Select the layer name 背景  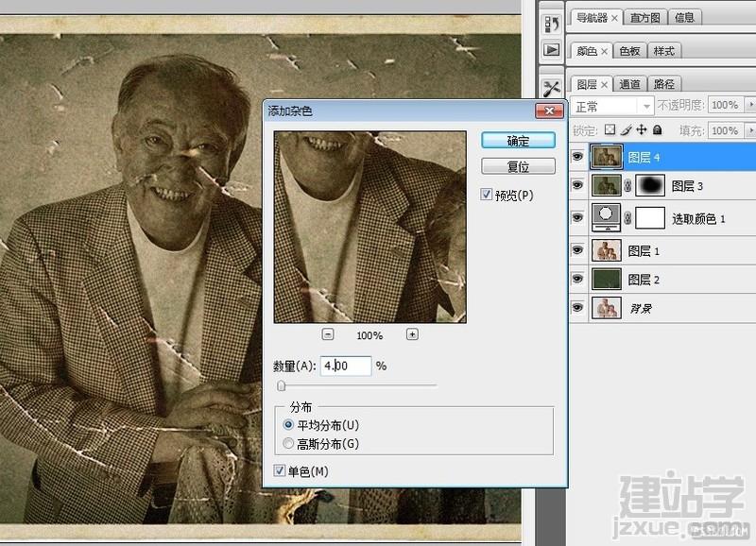coord(642,308)
